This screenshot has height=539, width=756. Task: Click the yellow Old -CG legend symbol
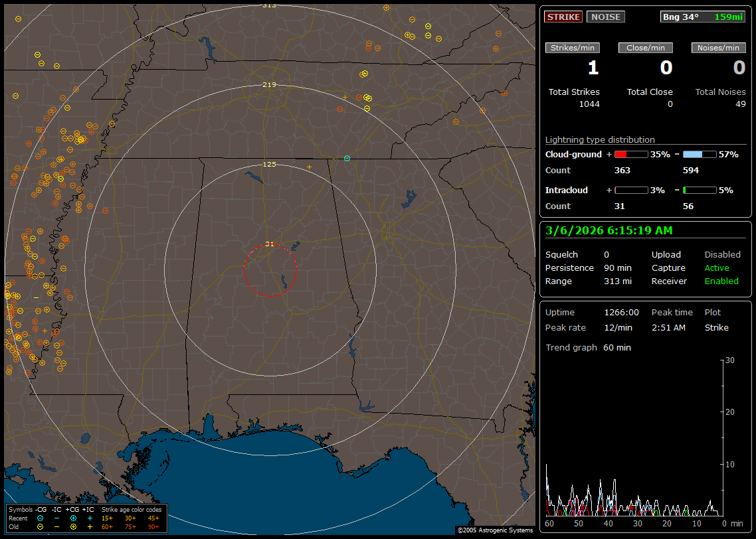(41, 526)
